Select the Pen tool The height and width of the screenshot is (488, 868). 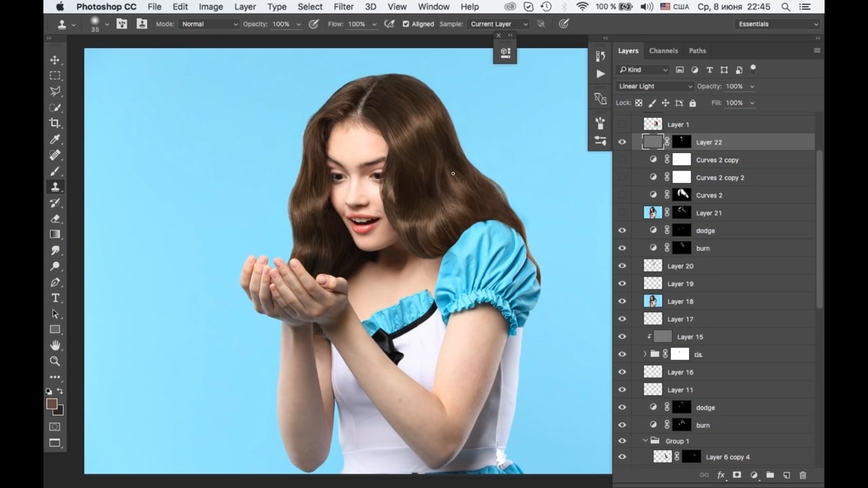55,282
